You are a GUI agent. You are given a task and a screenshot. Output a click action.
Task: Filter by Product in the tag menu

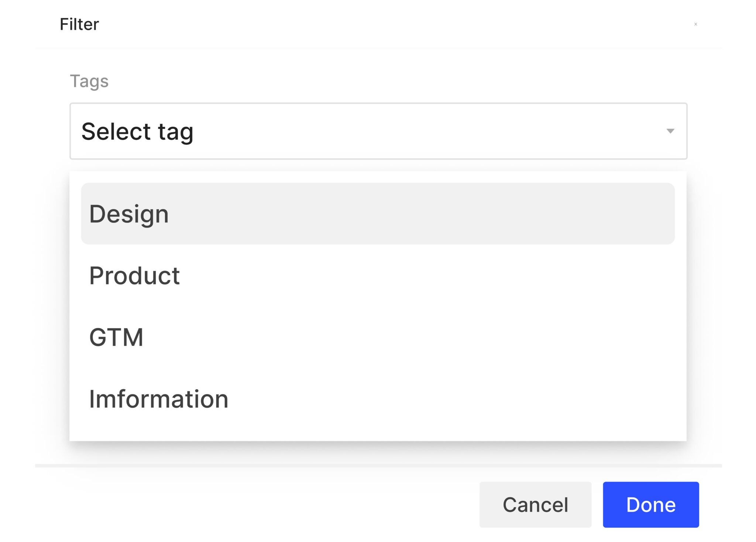[x=378, y=275]
